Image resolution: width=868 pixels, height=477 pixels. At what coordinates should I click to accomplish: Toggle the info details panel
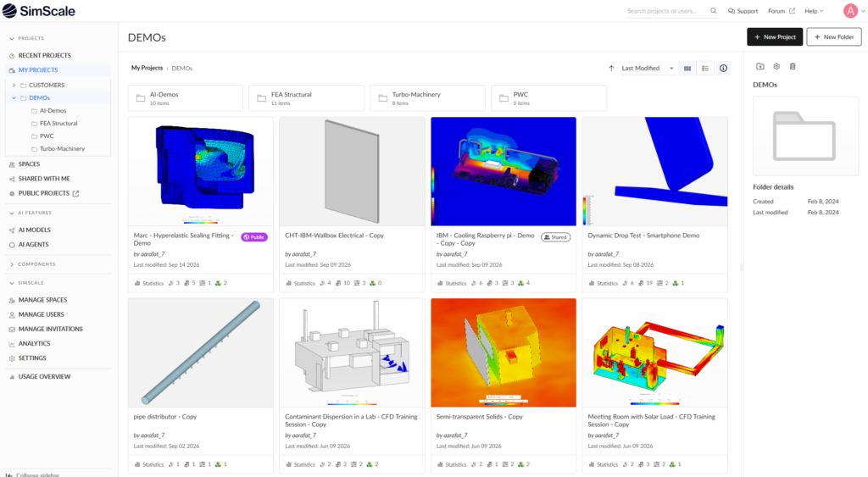click(724, 68)
